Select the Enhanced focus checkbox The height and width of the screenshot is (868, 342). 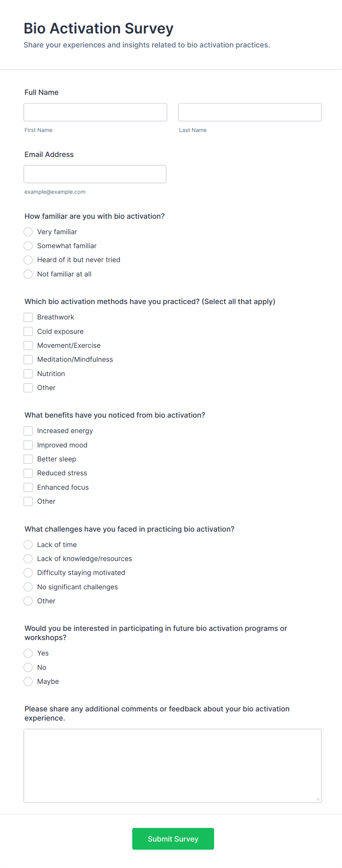point(28,487)
